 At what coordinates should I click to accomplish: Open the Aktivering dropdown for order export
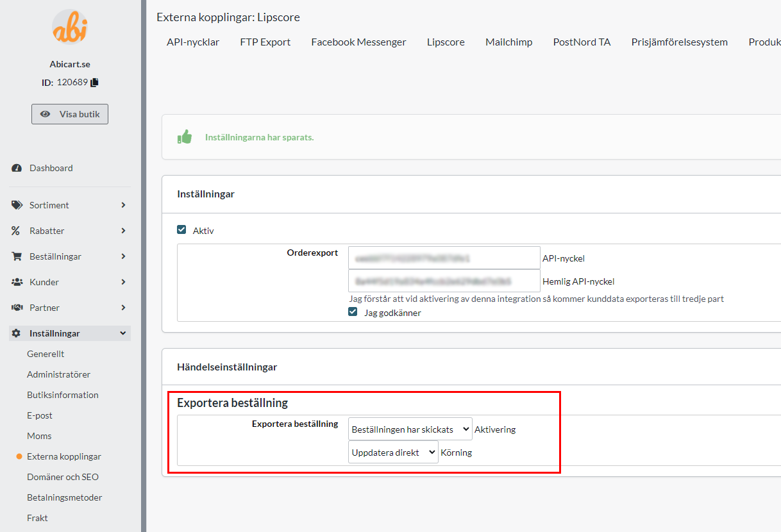click(x=410, y=429)
